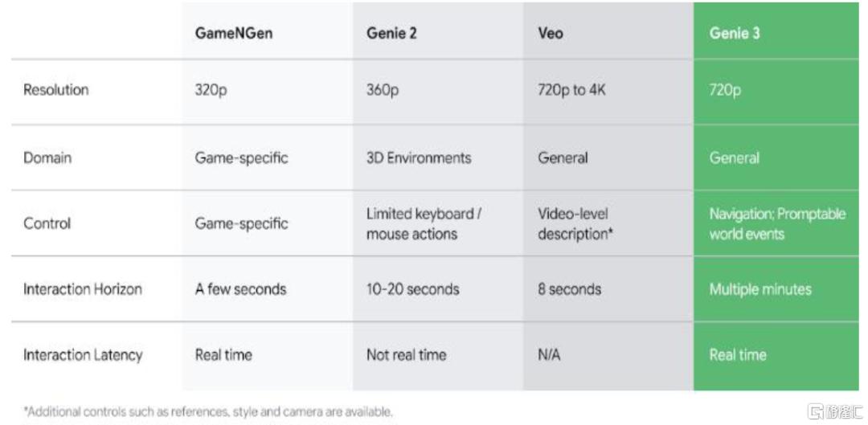The height and width of the screenshot is (425, 868).
Task: Click the GameNGen column header
Action: pyautogui.click(x=234, y=33)
